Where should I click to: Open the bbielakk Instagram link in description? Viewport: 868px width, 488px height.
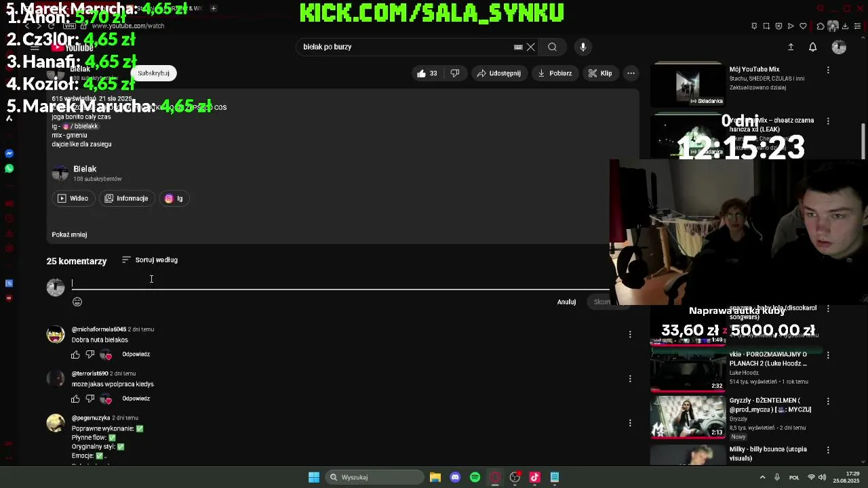click(80, 126)
